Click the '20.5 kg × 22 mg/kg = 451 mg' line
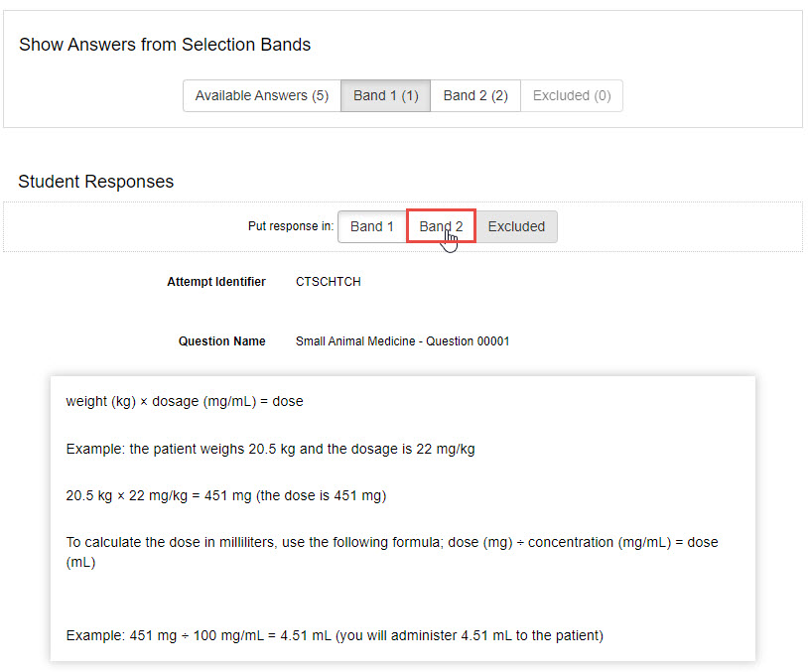808x672 pixels. [x=225, y=496]
